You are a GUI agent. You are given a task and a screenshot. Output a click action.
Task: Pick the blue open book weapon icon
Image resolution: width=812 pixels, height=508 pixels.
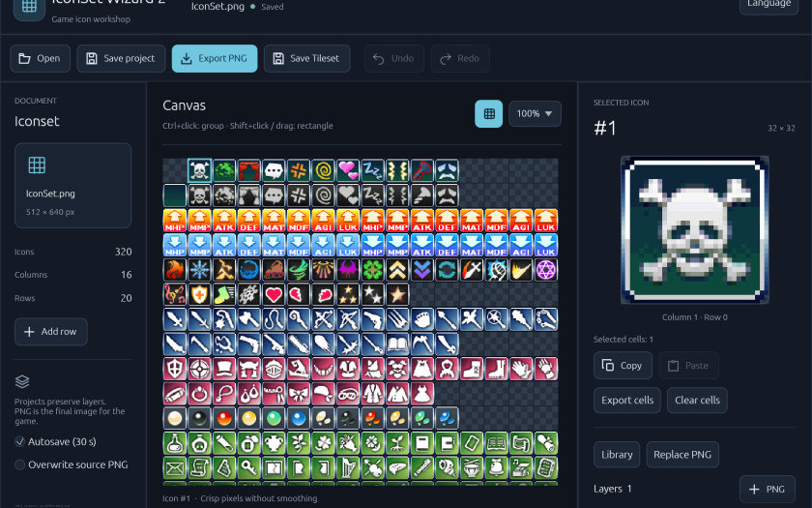coord(397,344)
